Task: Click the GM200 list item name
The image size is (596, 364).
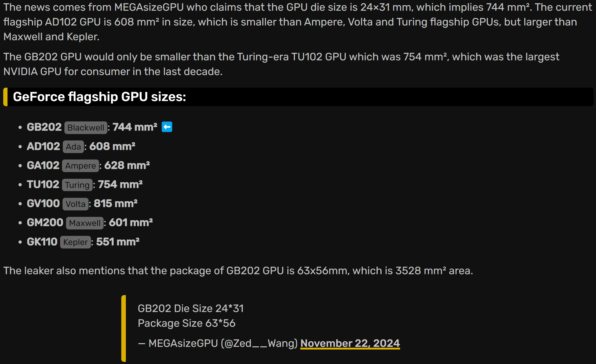Action: (45, 222)
